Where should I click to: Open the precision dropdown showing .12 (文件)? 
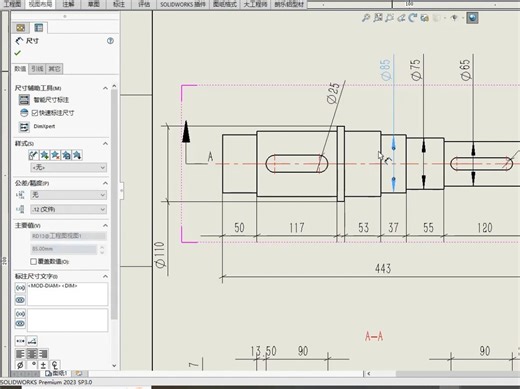[69, 209]
